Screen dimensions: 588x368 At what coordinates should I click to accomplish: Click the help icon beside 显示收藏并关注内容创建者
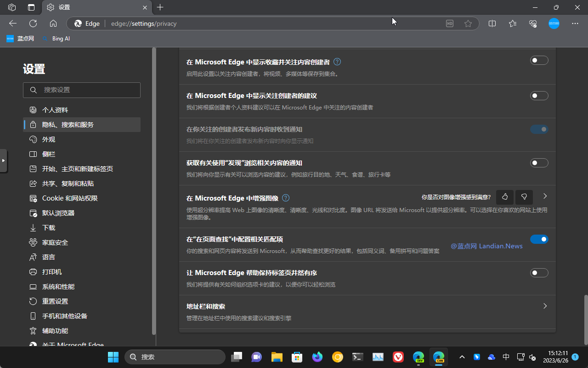(x=337, y=62)
